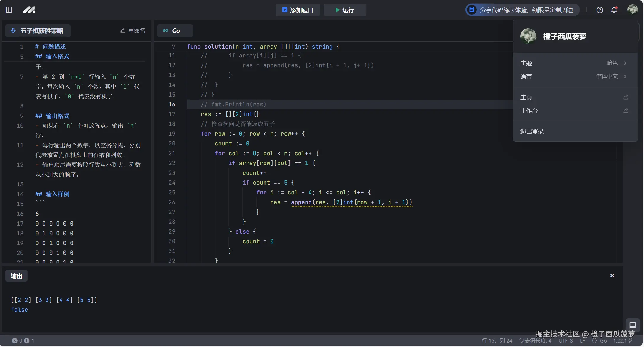The height and width of the screenshot is (347, 644).
Task: Click the ## 输入样例 heading
Action: (x=52, y=194)
